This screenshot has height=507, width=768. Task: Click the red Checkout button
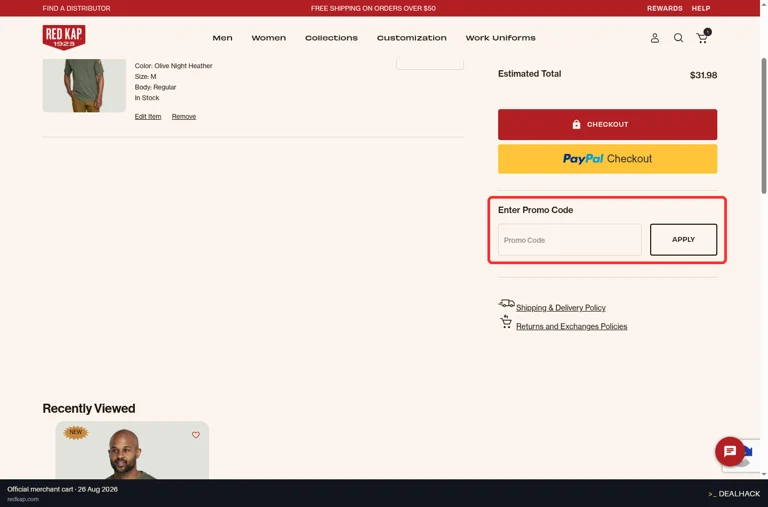coord(607,124)
